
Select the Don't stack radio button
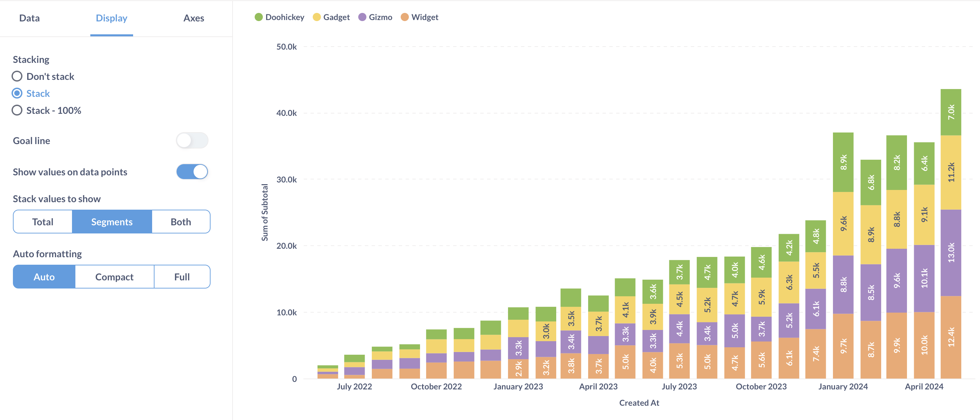click(17, 76)
